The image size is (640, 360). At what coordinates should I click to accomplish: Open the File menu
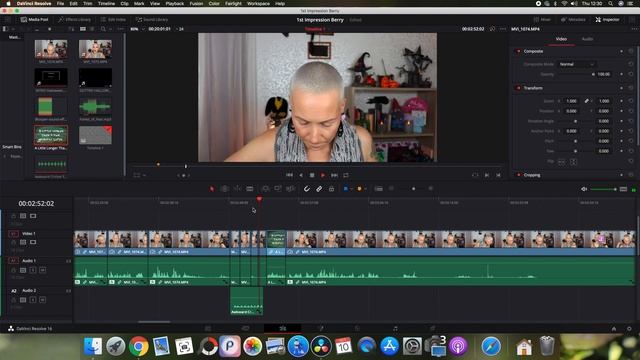60,3
